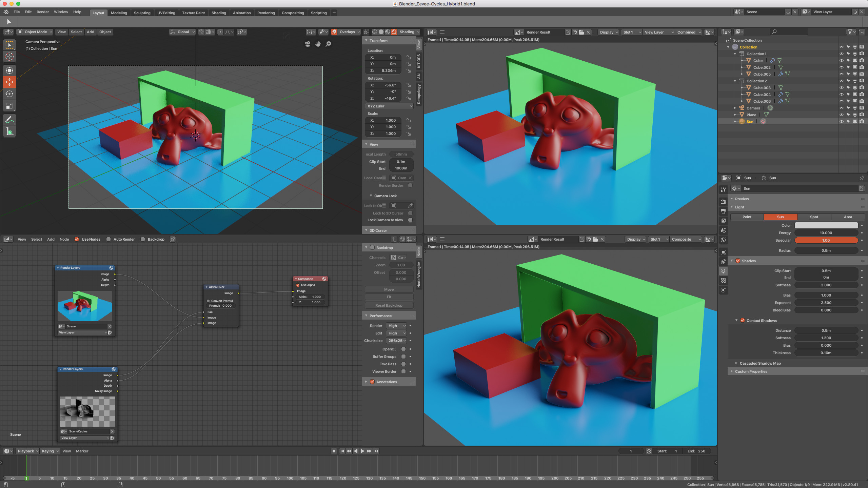Click the Overlays toggle button

[x=336, y=32]
